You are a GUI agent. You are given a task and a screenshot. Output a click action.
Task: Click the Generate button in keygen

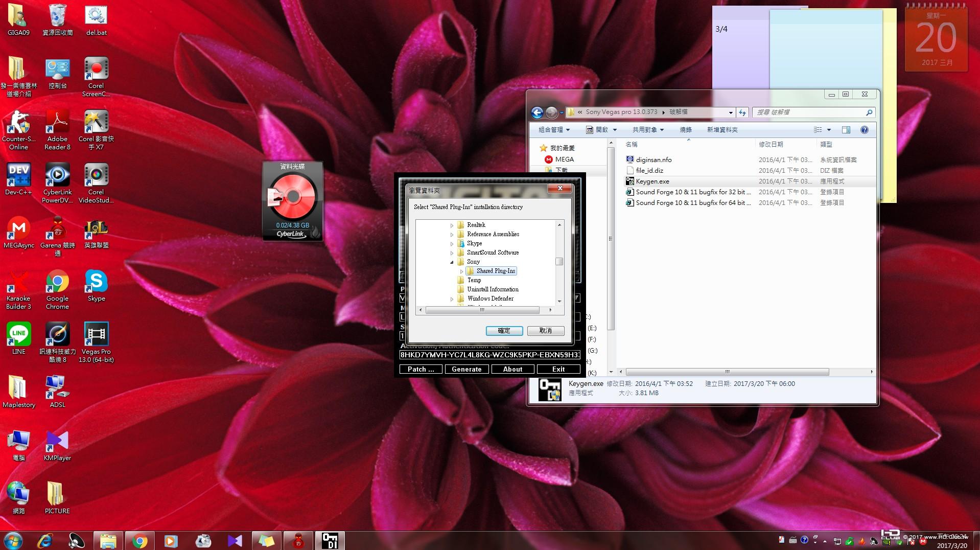pos(466,369)
